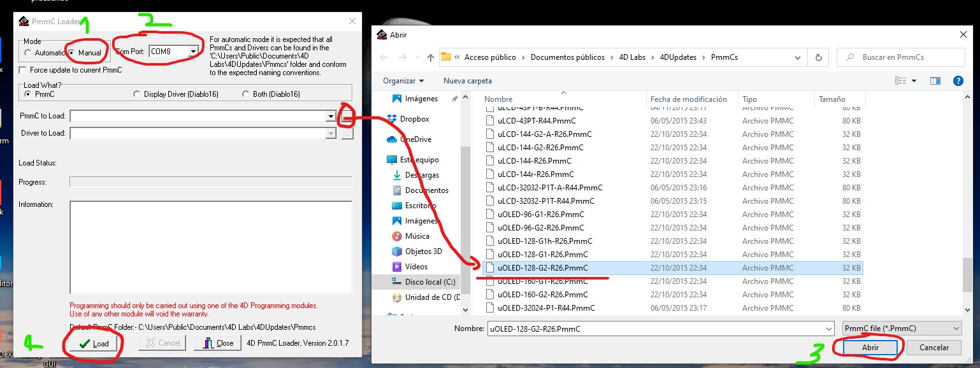Navigate to 4DUpdates breadcrumb
The image size is (980, 368).
coord(678,57)
